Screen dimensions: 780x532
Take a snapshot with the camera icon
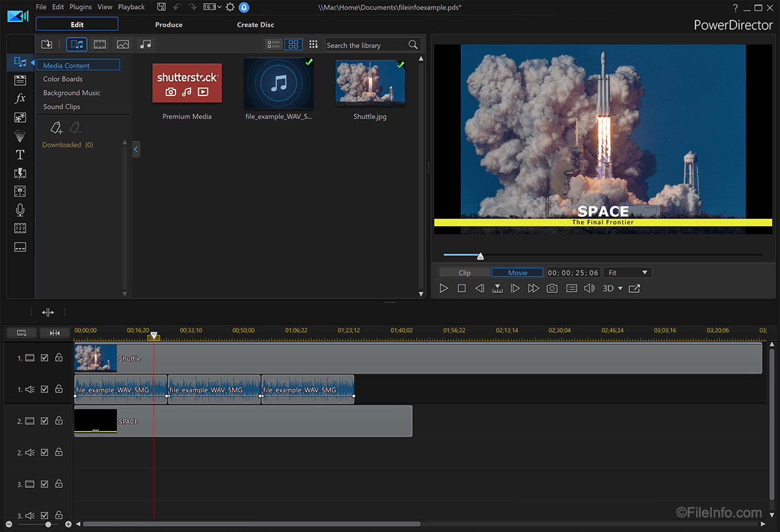pos(552,288)
